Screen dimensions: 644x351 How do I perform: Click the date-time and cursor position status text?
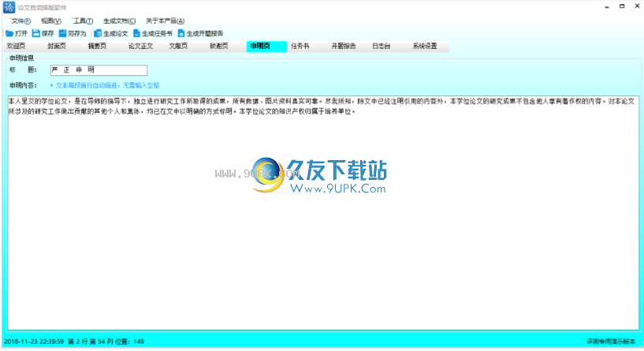click(x=74, y=342)
